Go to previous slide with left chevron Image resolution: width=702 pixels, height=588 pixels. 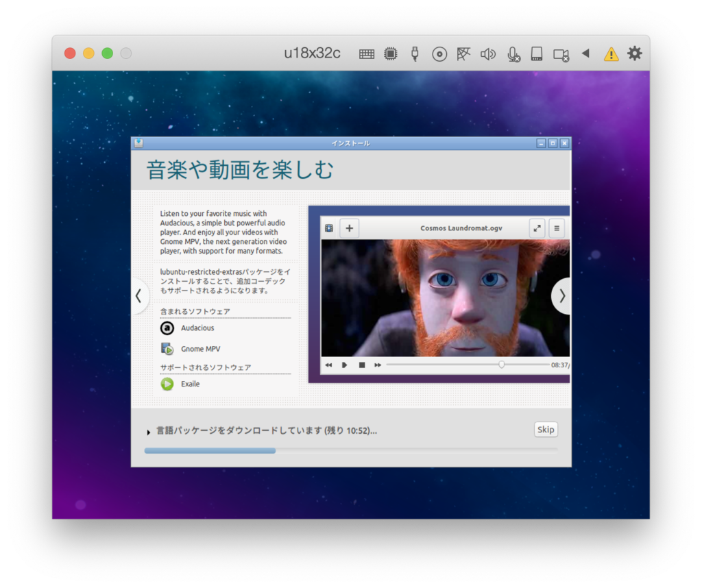tap(138, 296)
